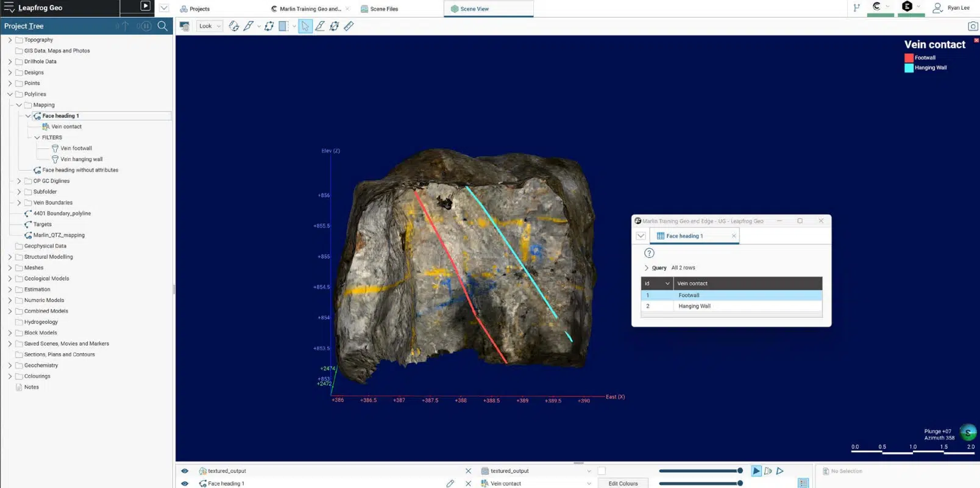Switch to the Projects tab

pos(195,9)
